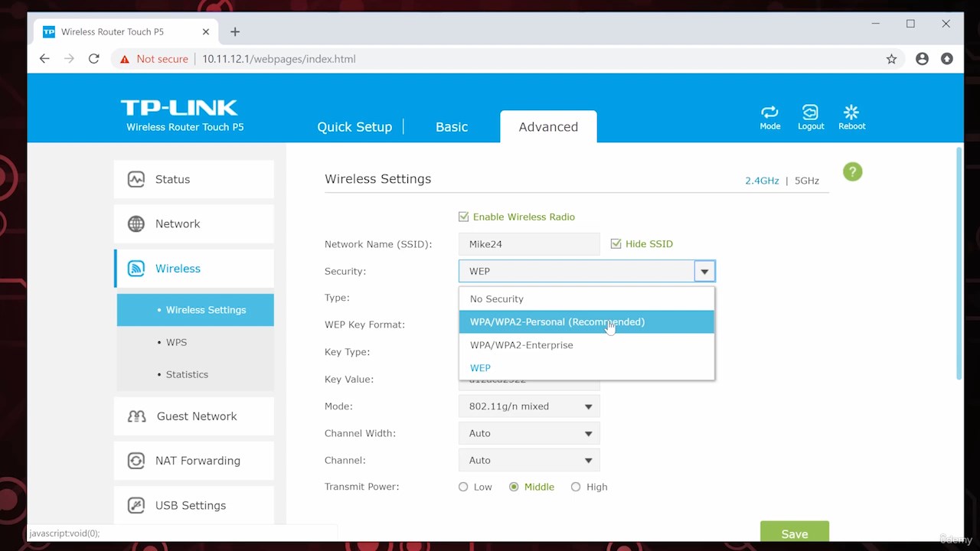Toggle Enable Wireless Radio checkbox
This screenshot has width=980, height=551.
(463, 217)
